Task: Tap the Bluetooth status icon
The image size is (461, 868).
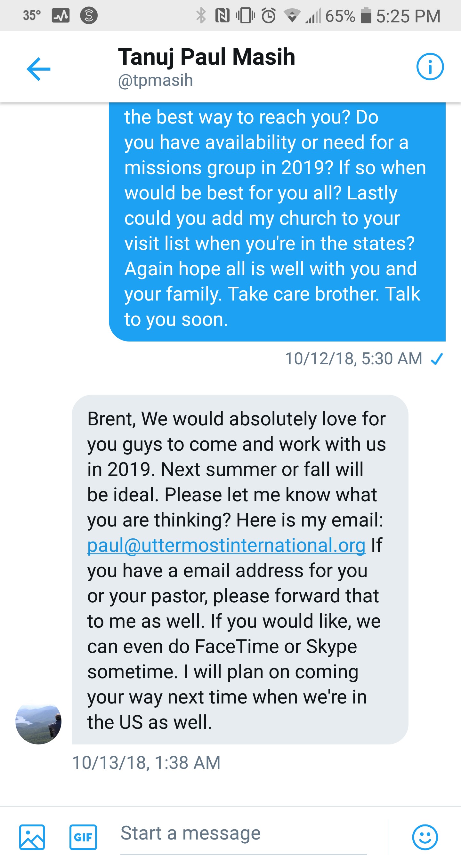Action: pos(201,15)
